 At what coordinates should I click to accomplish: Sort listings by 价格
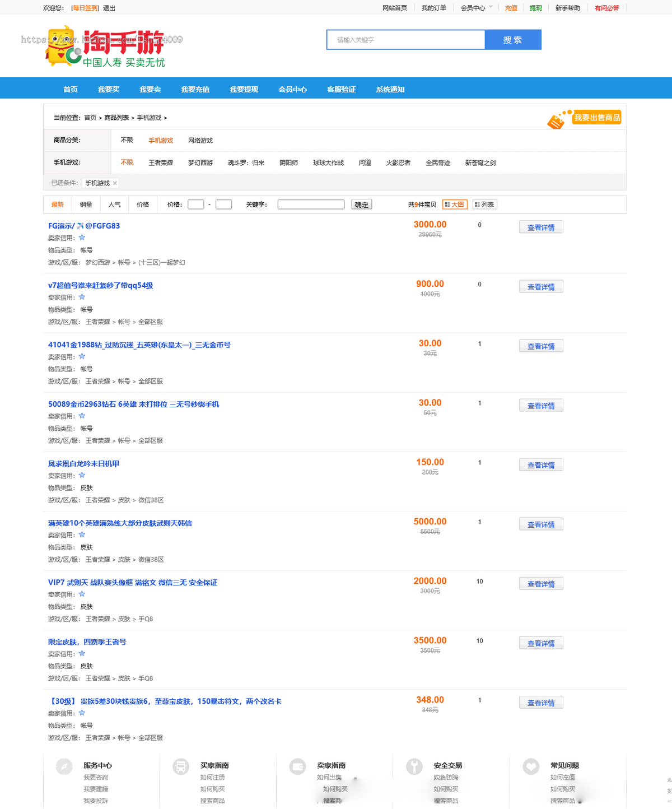coord(143,204)
